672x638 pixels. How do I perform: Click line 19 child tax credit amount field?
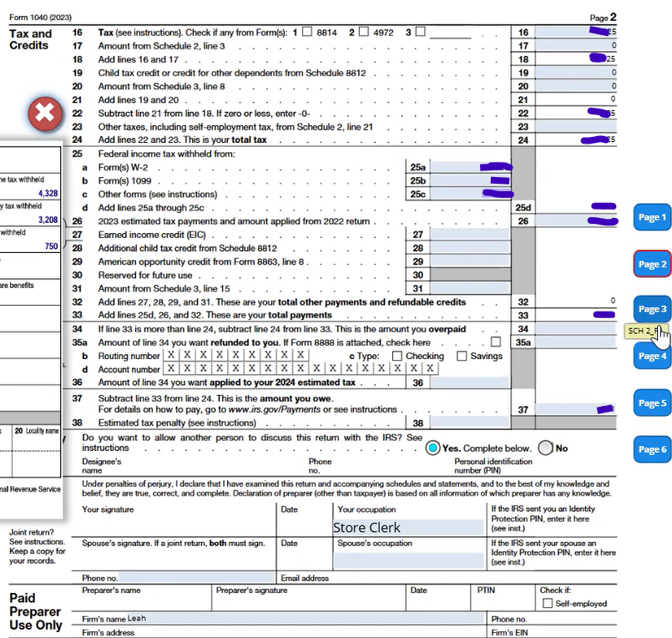point(576,73)
